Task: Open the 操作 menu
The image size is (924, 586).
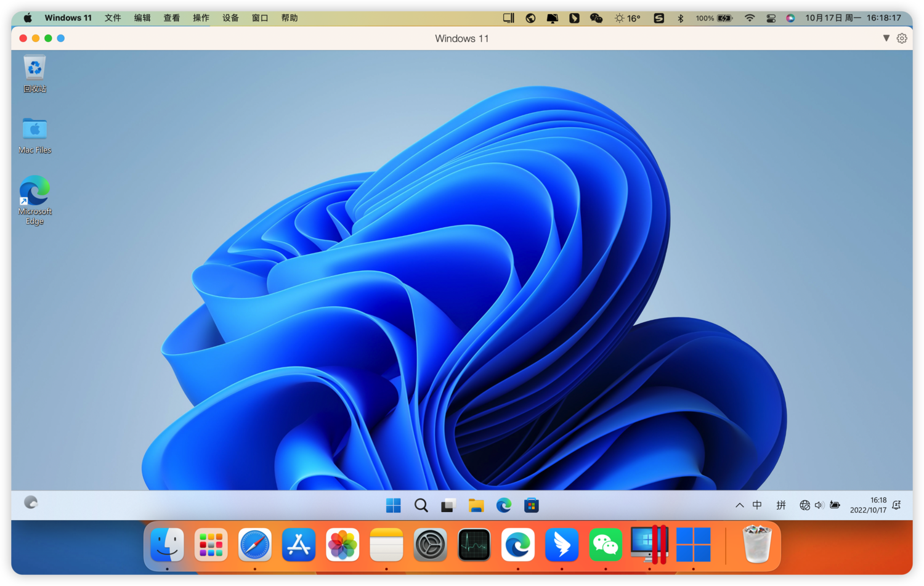Action: [x=201, y=18]
